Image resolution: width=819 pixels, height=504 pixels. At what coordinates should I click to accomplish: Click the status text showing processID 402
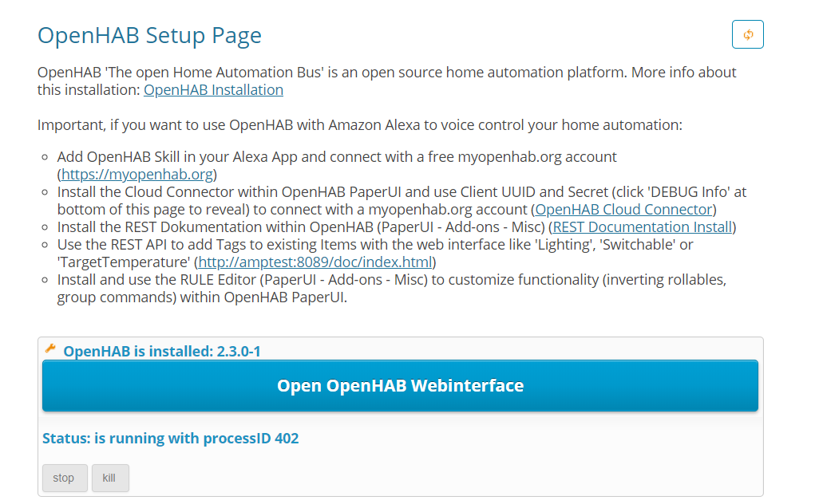(170, 439)
